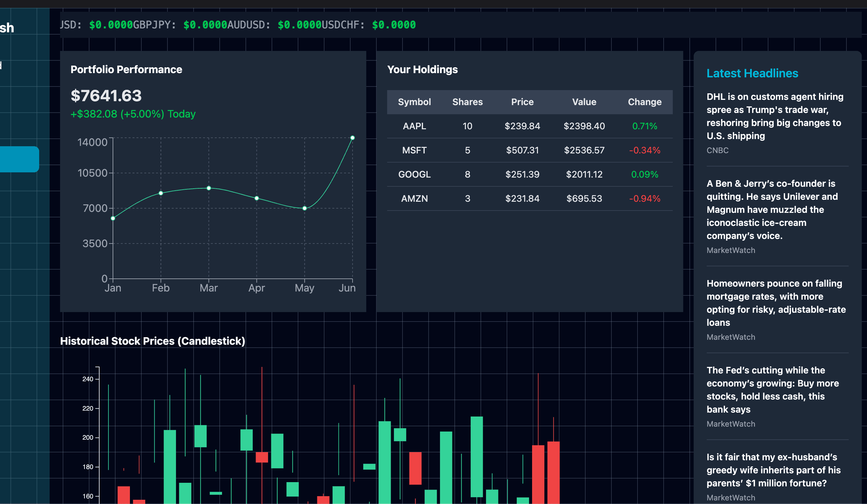Image resolution: width=867 pixels, height=504 pixels.
Task: Click the Shares column header
Action: coord(467,102)
